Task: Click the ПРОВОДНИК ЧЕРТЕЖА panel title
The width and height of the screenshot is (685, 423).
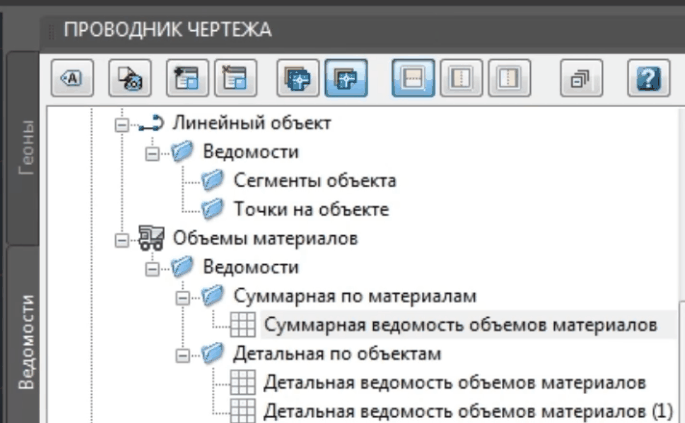Action: (x=168, y=30)
